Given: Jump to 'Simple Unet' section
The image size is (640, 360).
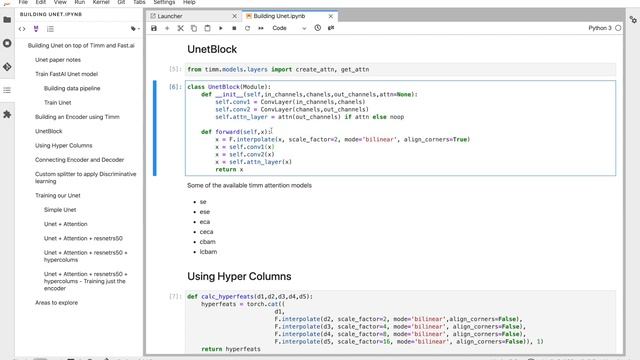Looking at the screenshot, I should 60,210.
